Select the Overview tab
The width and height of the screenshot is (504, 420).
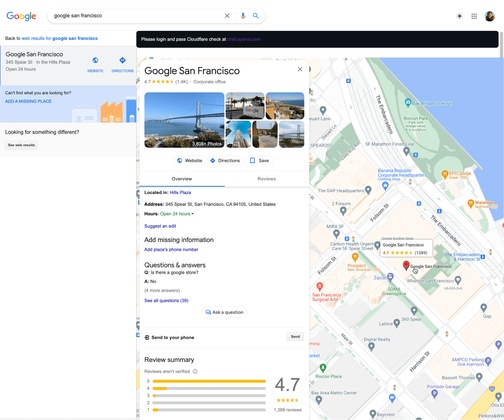pyautogui.click(x=182, y=179)
